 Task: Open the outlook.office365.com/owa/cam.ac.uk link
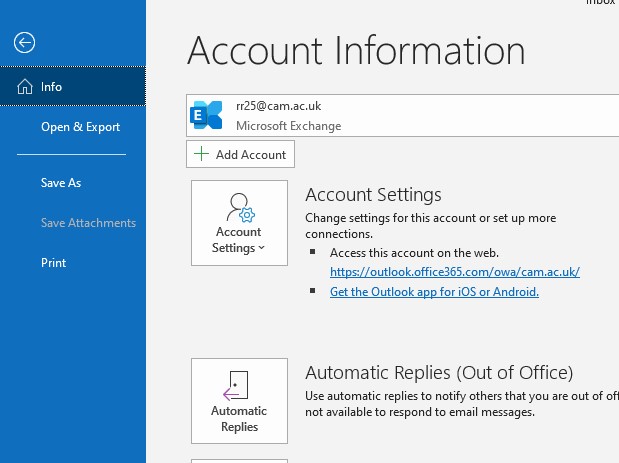tap(455, 272)
